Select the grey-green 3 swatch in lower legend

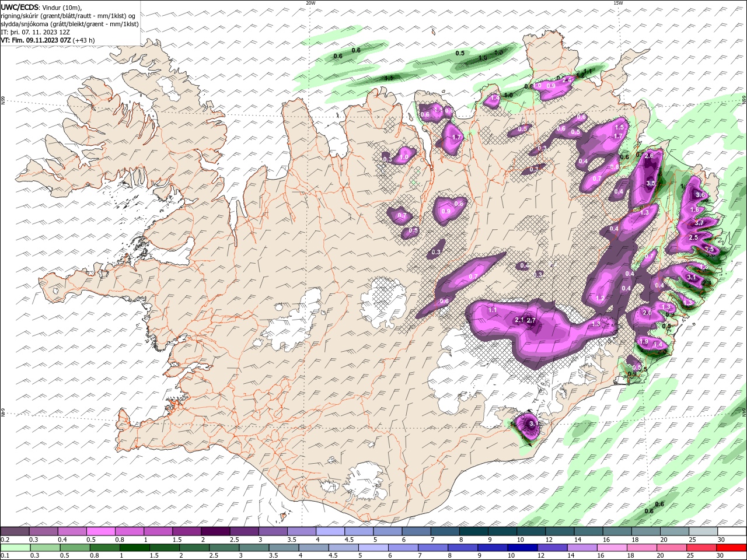[x=254, y=548]
